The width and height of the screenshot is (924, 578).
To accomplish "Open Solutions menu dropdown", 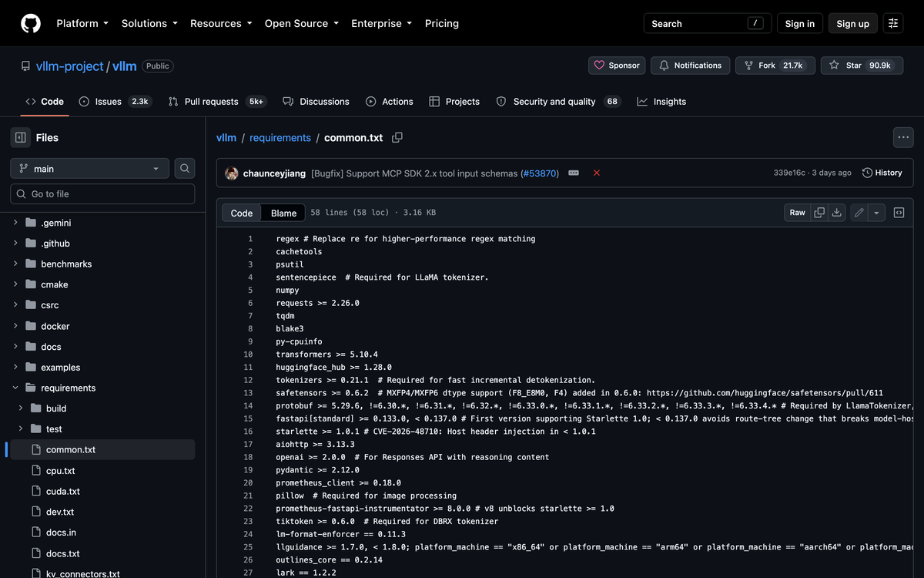I will 149,23.
